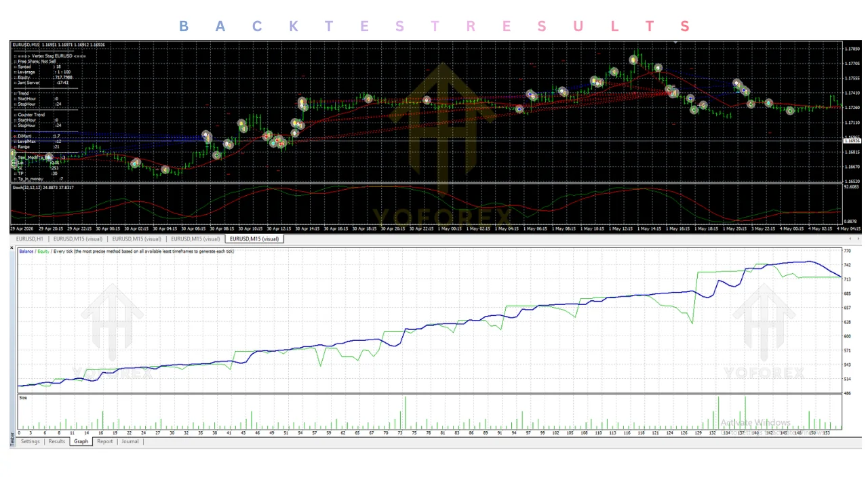868x488 pixels.
Task: Click the Tp_in_money row
Action: click(39, 179)
